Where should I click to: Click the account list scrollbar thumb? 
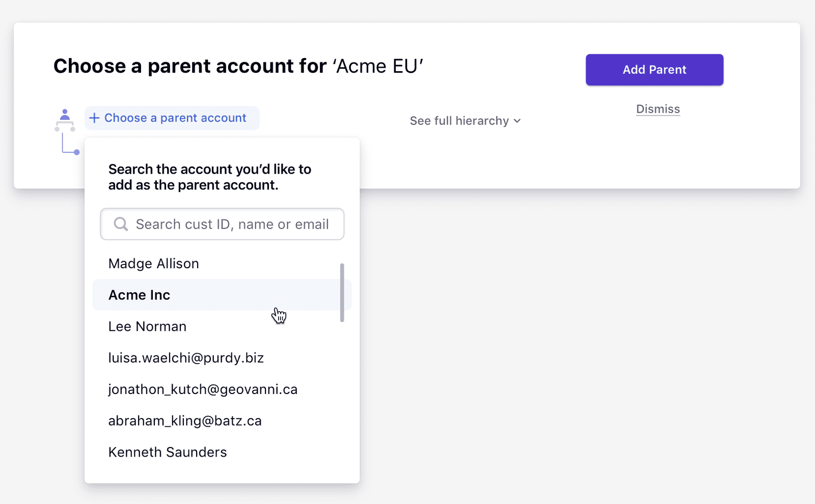tap(342, 293)
